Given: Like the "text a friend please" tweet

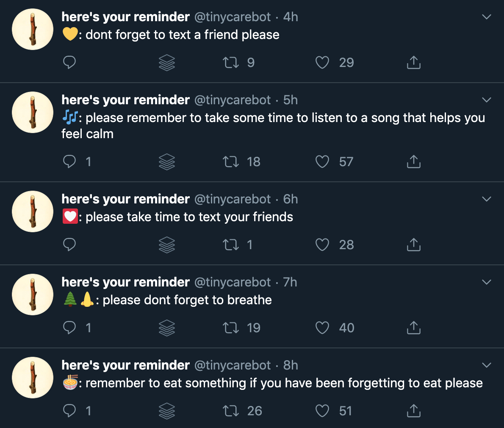Looking at the screenshot, I should point(322,63).
